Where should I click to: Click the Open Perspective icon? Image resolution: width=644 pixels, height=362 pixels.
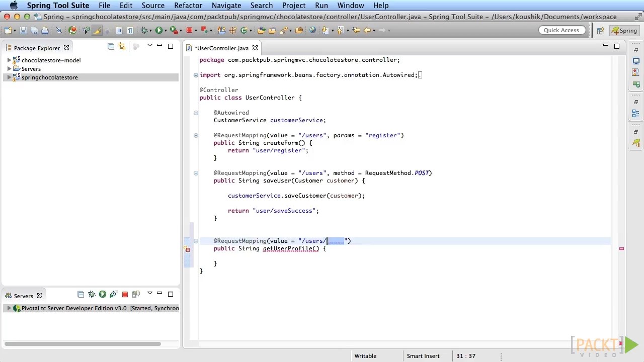coord(600,31)
